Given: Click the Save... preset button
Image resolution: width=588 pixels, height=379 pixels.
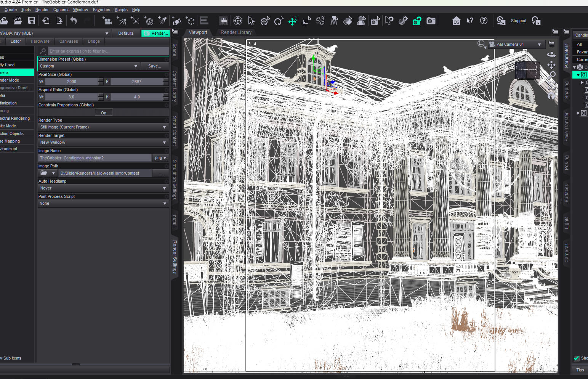Looking at the screenshot, I should pyautogui.click(x=154, y=66).
